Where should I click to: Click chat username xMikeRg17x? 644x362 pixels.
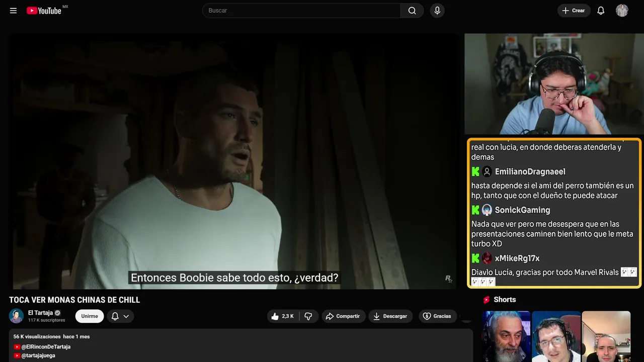pos(517,258)
